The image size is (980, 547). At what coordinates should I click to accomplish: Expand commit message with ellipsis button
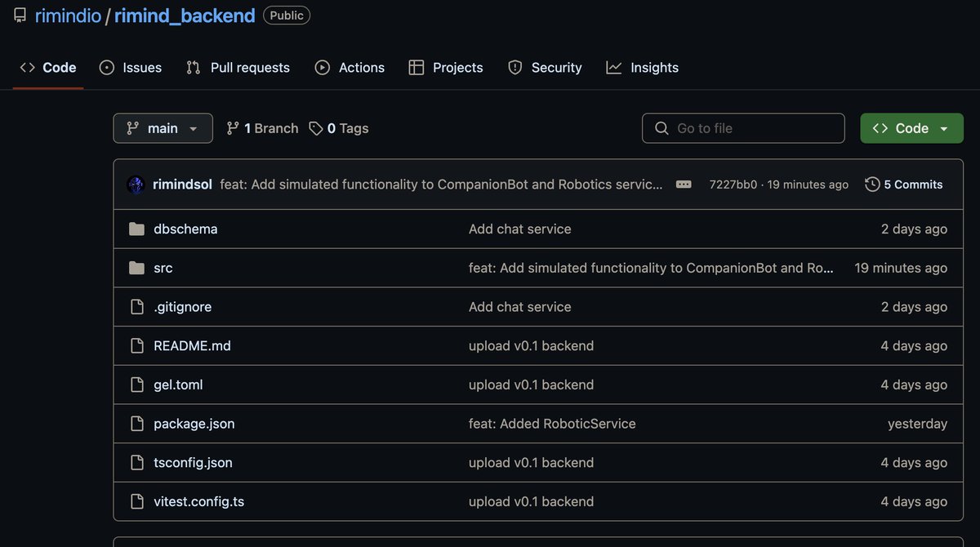point(684,185)
